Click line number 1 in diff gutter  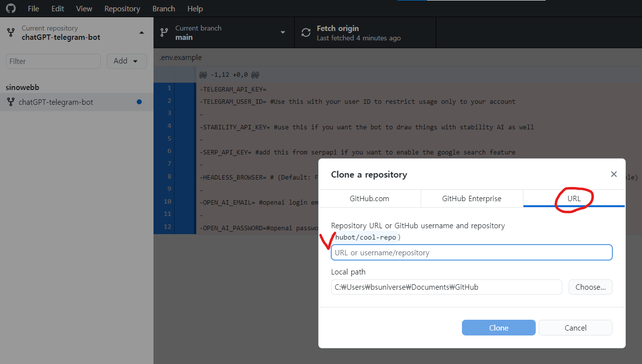coord(169,88)
